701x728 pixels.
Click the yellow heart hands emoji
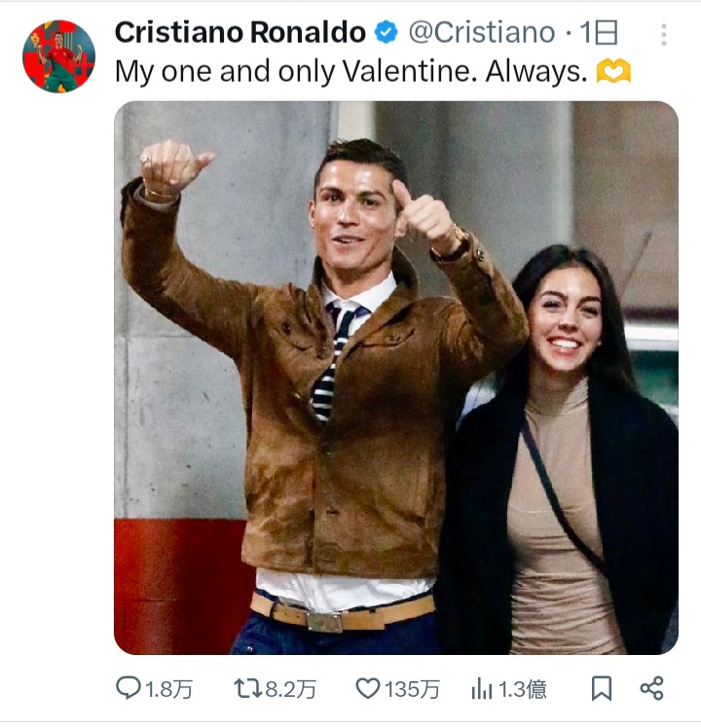[x=613, y=71]
